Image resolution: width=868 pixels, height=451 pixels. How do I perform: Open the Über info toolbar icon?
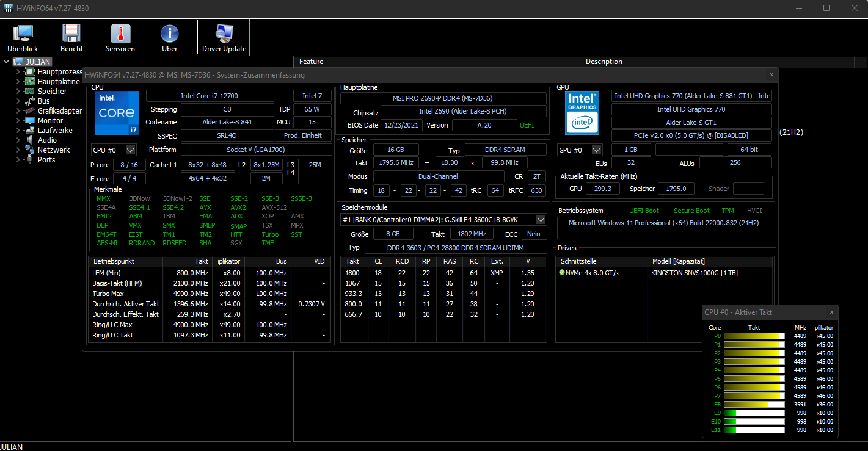[x=169, y=38]
